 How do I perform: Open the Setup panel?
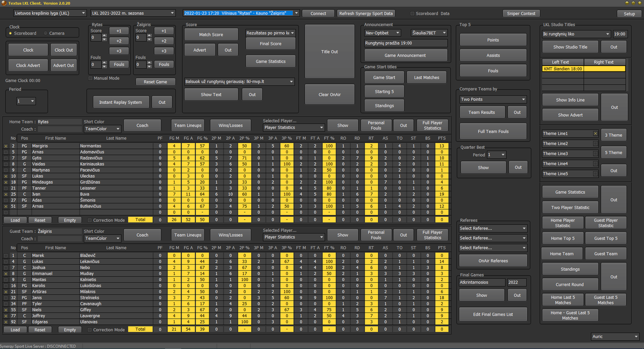coord(629,14)
